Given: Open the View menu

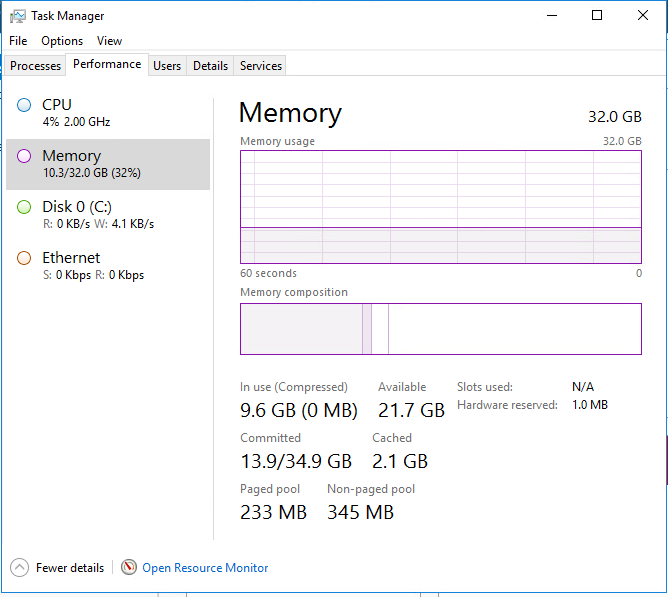Looking at the screenshot, I should tap(109, 41).
